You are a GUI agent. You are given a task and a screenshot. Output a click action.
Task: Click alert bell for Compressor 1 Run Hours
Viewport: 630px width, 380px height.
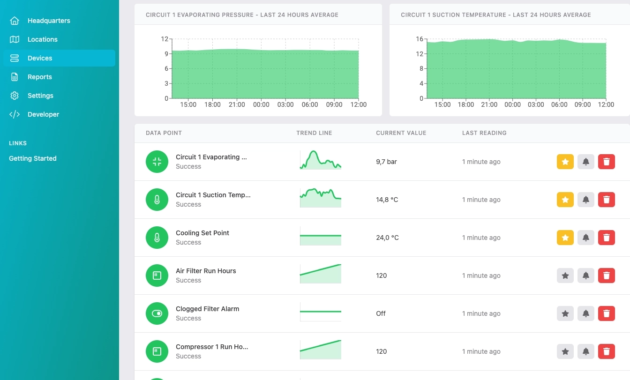pos(586,351)
